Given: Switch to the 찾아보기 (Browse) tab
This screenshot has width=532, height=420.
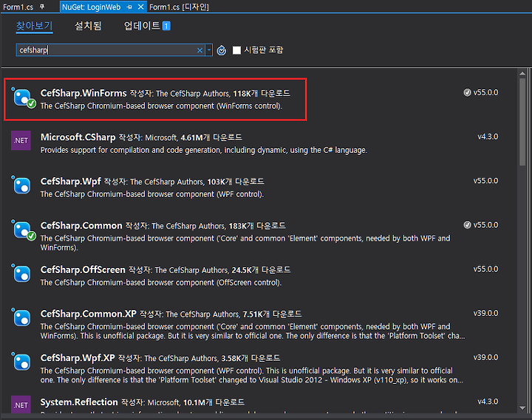Looking at the screenshot, I should point(35,26).
